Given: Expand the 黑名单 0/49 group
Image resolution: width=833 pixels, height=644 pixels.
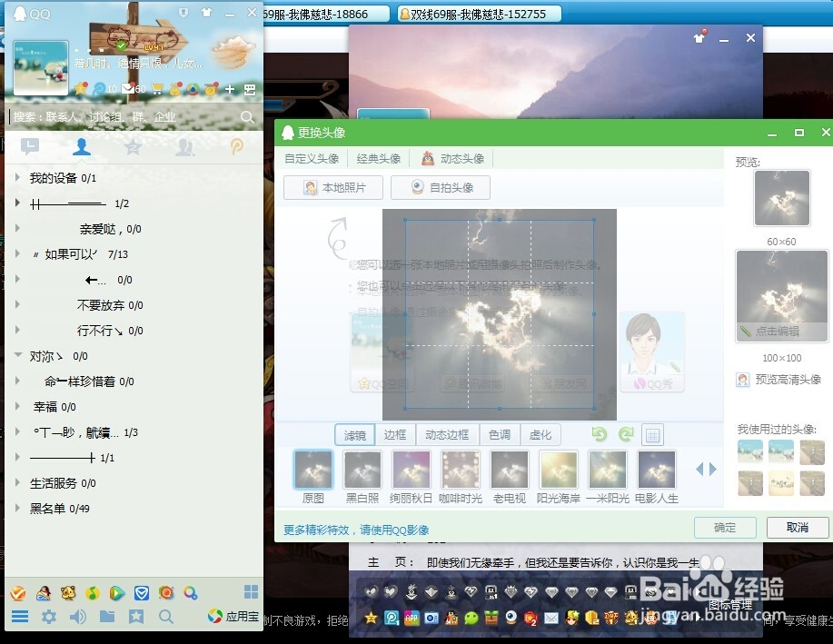Looking at the screenshot, I should (17, 508).
